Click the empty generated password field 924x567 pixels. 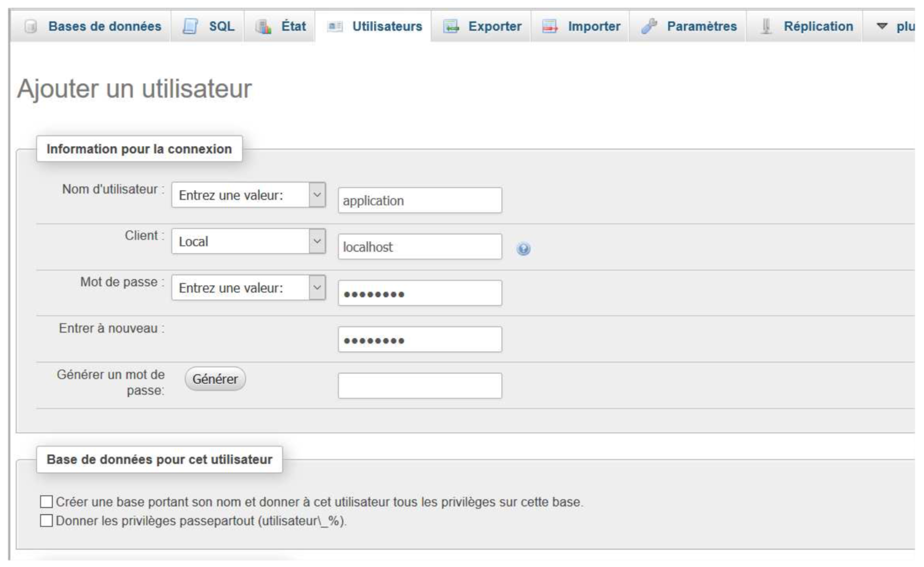tap(420, 386)
